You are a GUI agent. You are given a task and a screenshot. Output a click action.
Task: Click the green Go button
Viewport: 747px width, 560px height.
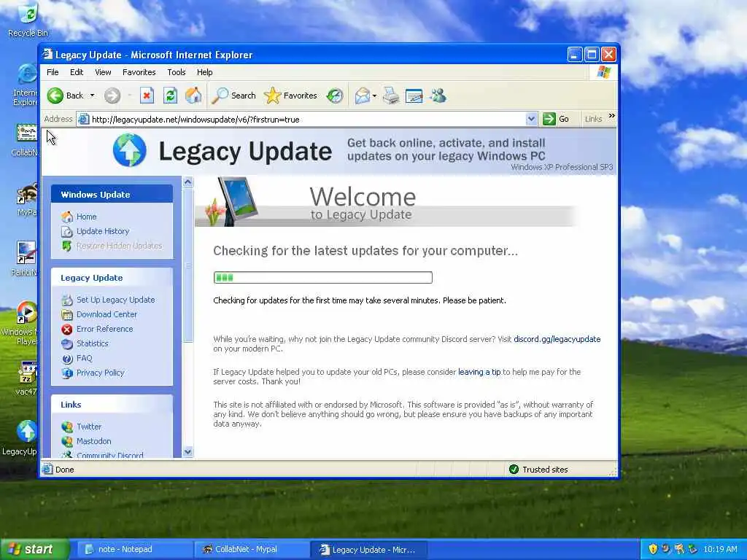(556, 119)
